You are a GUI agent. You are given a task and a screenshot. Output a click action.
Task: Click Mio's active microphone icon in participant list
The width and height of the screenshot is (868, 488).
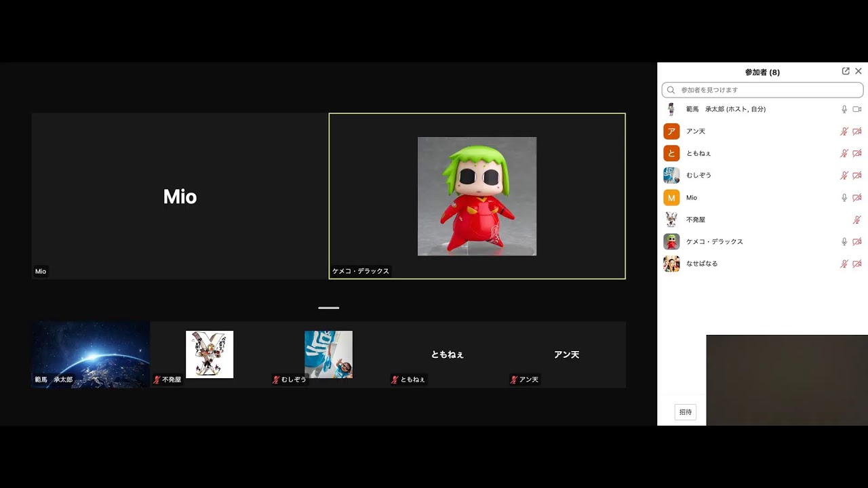[844, 197]
